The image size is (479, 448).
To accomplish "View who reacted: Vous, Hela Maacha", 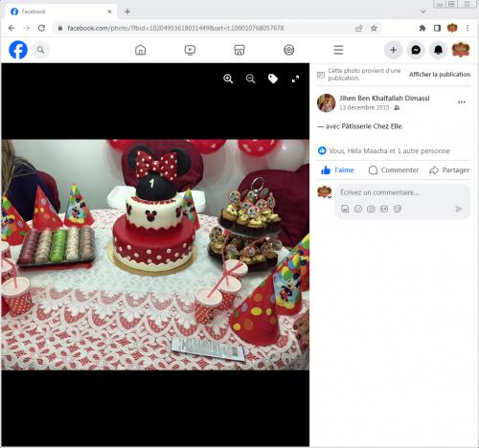I will tap(389, 150).
